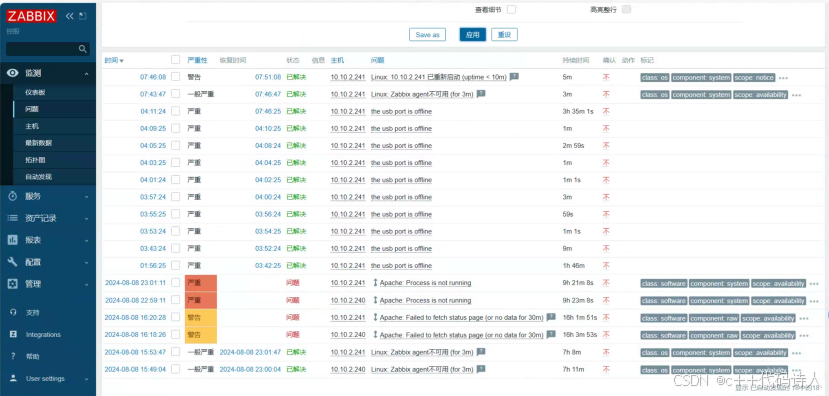829x396 pixels.
Task: Click the gear icon for the 管理 menu
Action: click(x=13, y=284)
